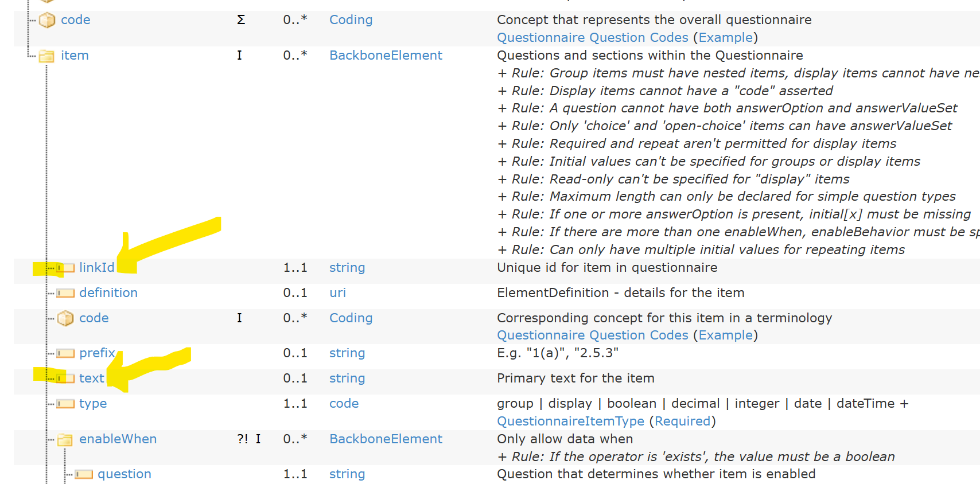Click the primitive icon beside question
The width and height of the screenshot is (980, 484).
click(x=84, y=474)
